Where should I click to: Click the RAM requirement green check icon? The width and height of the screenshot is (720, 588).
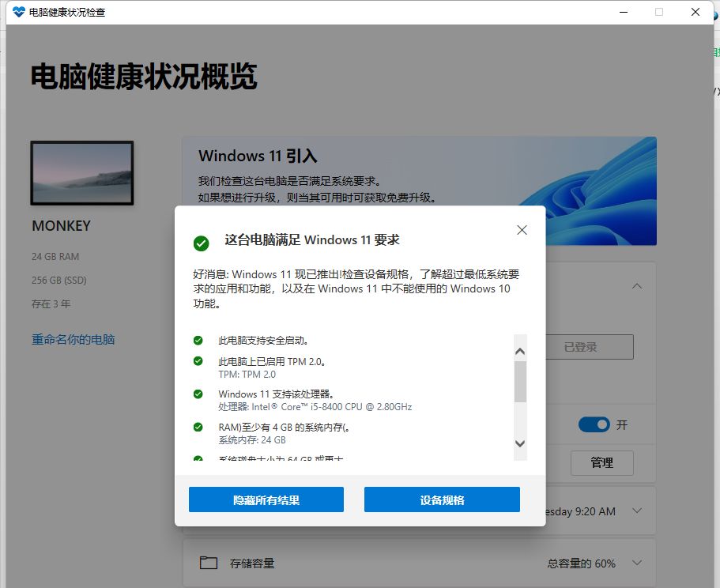coord(198,427)
